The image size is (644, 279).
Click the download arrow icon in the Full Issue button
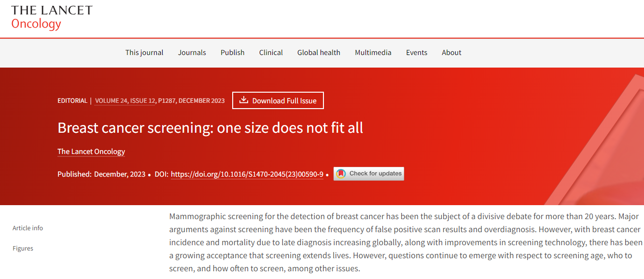[244, 100]
